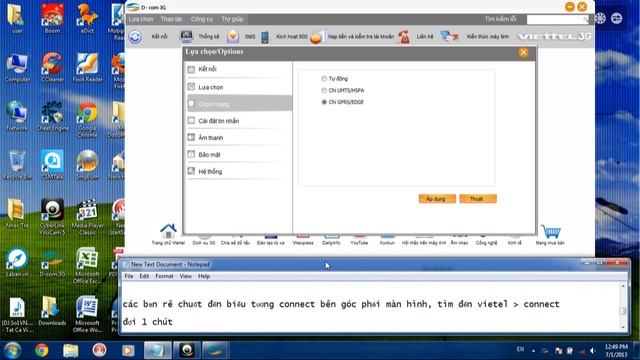Viewport: 640px width, 360px height.
Task: Open Kiến thức máy tính icon
Action: click(x=449, y=36)
